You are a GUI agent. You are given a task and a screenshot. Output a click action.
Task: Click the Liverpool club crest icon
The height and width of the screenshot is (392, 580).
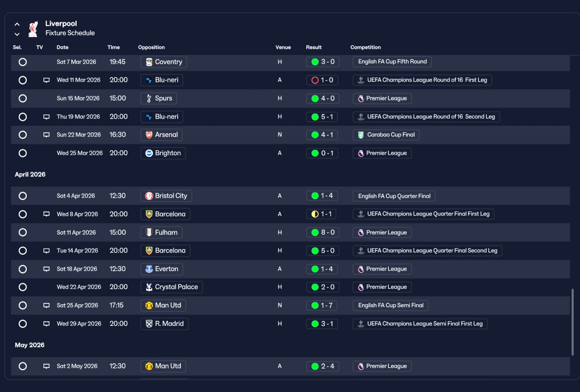click(33, 29)
